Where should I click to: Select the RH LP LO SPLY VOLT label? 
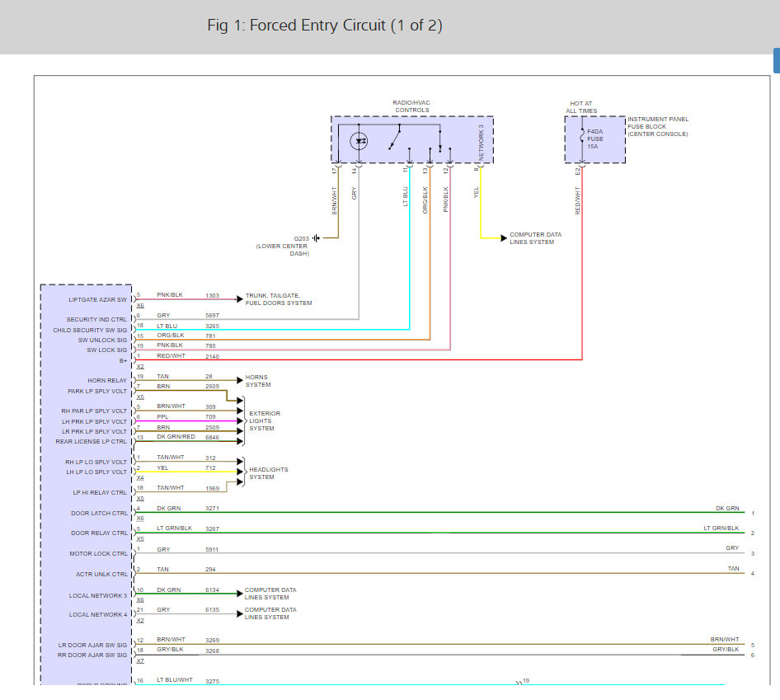(x=96, y=462)
